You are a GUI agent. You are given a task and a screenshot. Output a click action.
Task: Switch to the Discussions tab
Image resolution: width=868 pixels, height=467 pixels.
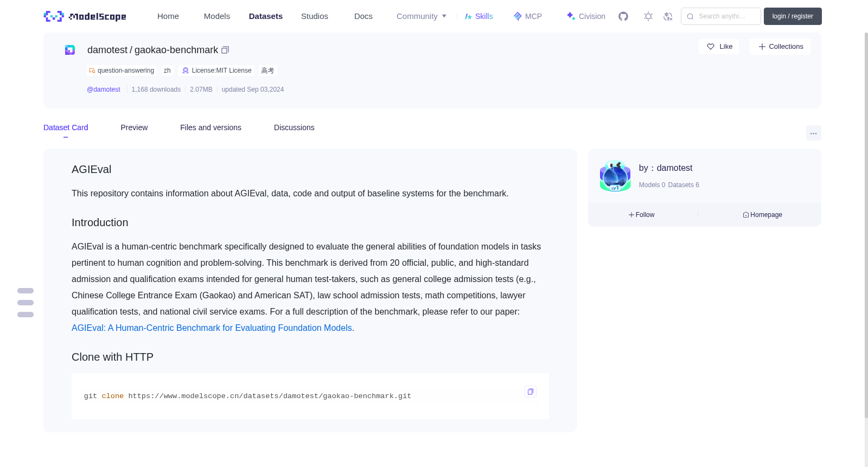[294, 127]
